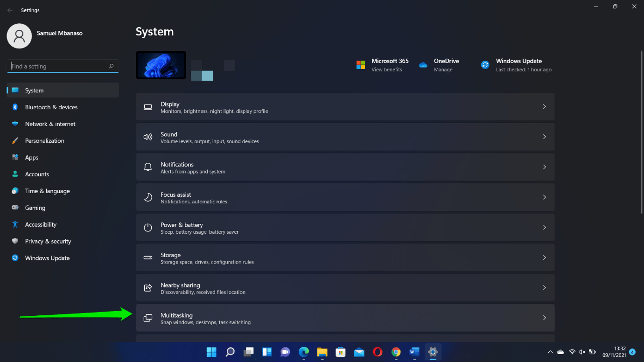Expand the Storage row chevron
Image resolution: width=644 pixels, height=362 pixels.
coord(544,258)
